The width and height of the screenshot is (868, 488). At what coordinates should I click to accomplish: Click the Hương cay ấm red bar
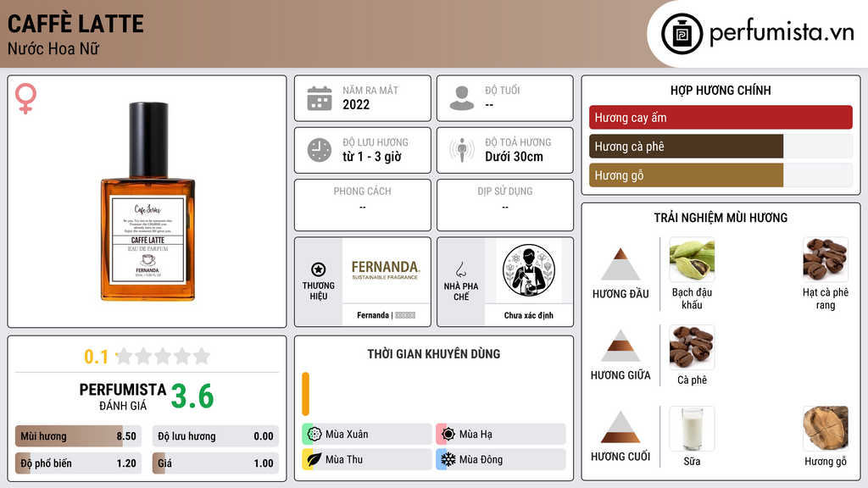[721, 117]
